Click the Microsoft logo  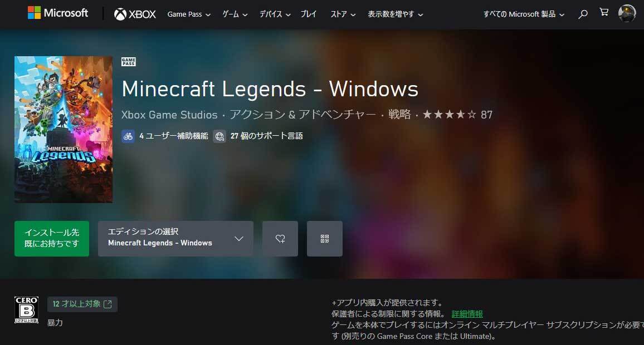click(58, 13)
